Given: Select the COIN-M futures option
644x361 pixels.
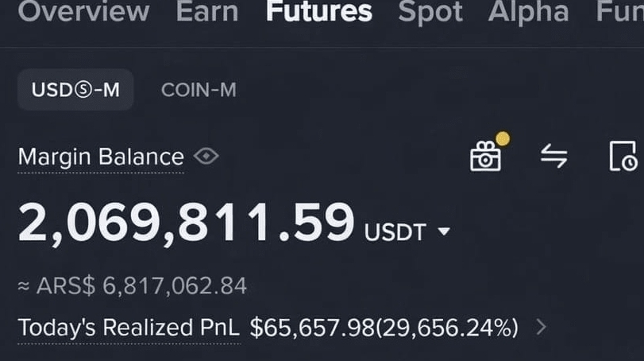Looking at the screenshot, I should [x=198, y=90].
